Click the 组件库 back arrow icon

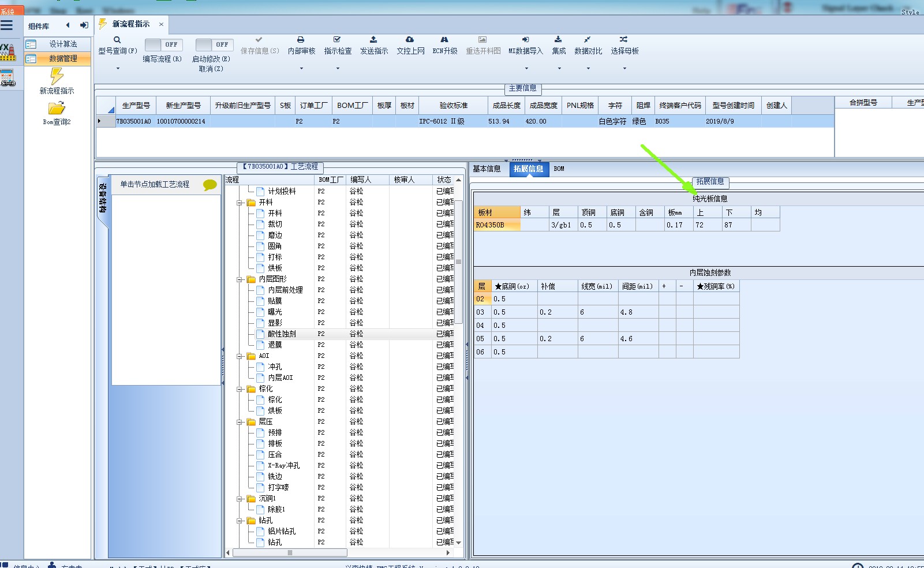pyautogui.click(x=68, y=25)
